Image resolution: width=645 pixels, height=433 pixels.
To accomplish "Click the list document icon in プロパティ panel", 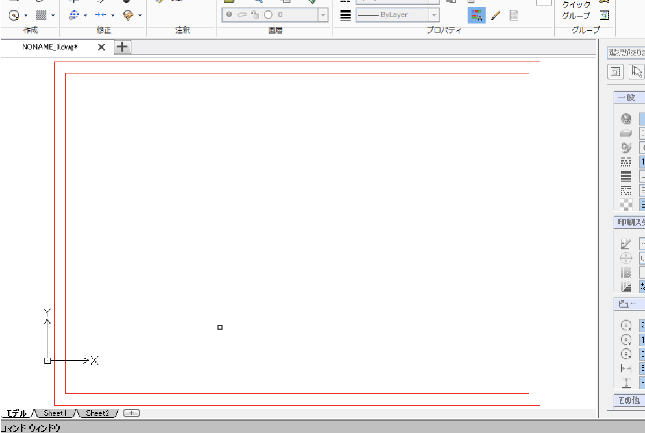I will [514, 16].
